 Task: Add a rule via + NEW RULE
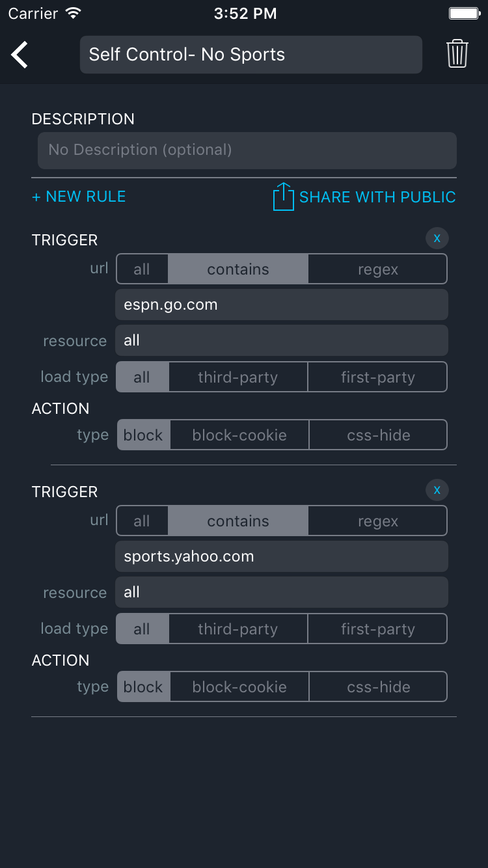click(79, 197)
